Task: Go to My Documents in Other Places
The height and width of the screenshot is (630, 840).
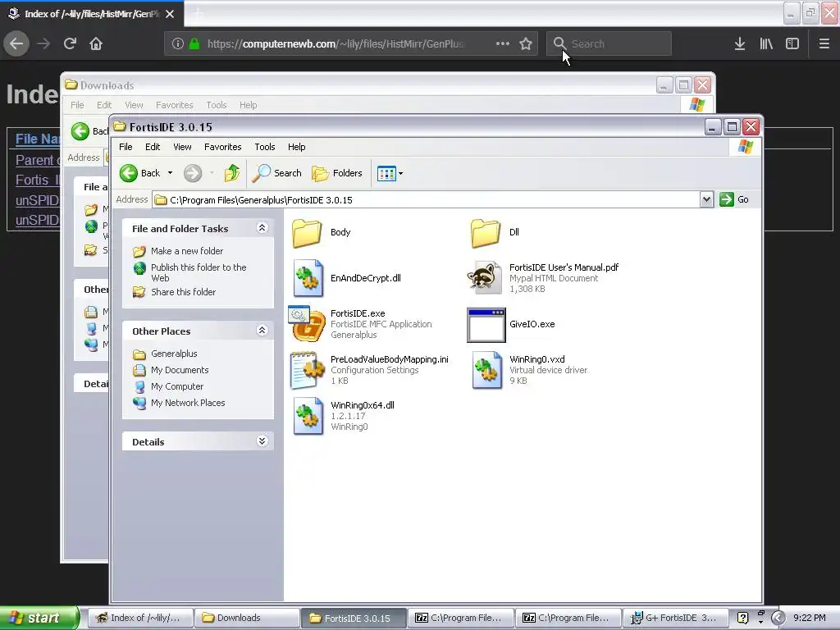Action: click(x=180, y=370)
